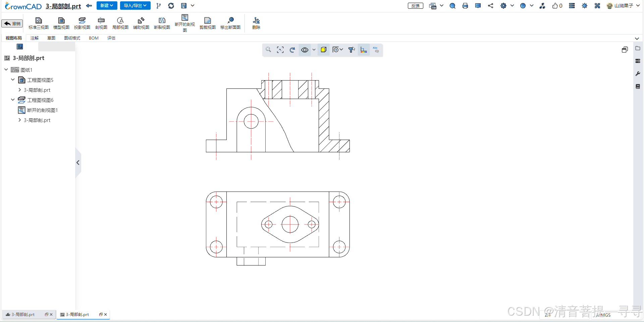The height and width of the screenshot is (322, 644).
Task: Open the hamburger list menu in top bar
Action: (572, 6)
